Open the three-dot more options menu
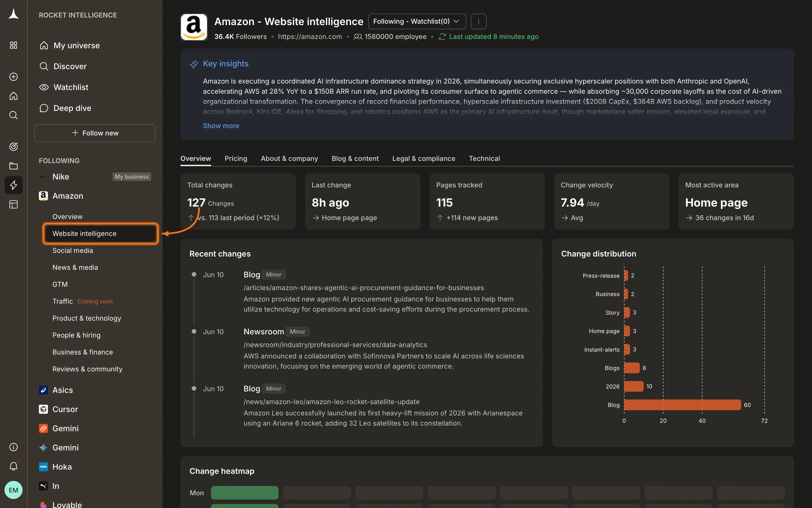Viewport: 812px width, 508px height. click(478, 21)
